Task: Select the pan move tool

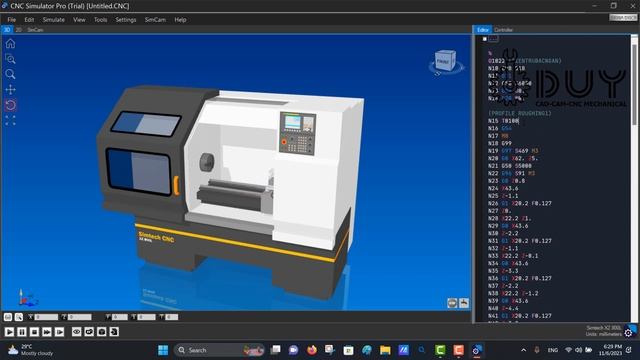Action: tap(10, 89)
